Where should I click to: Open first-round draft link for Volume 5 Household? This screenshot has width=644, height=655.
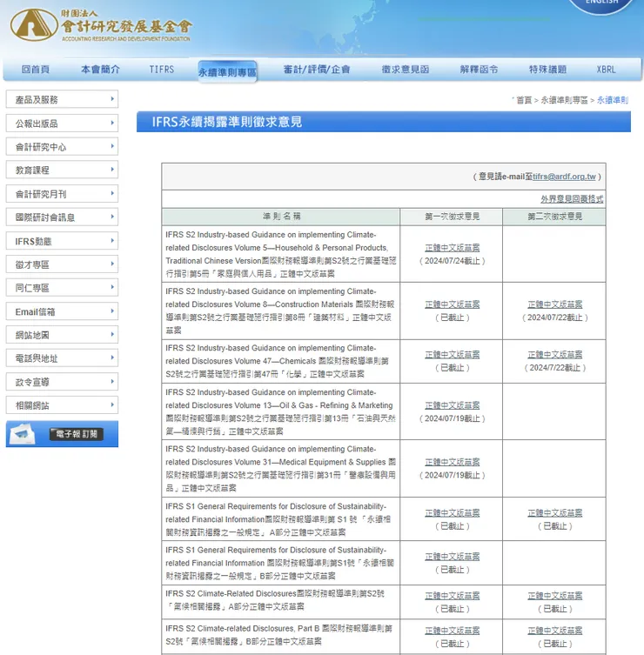(453, 248)
